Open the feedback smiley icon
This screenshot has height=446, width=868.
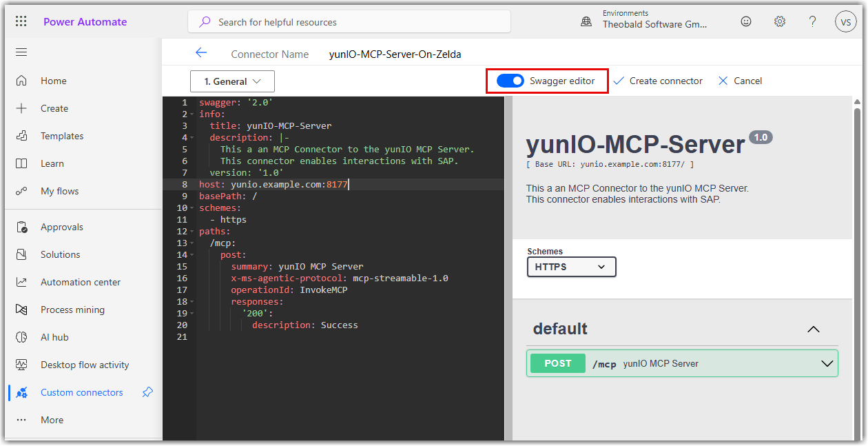tap(746, 21)
